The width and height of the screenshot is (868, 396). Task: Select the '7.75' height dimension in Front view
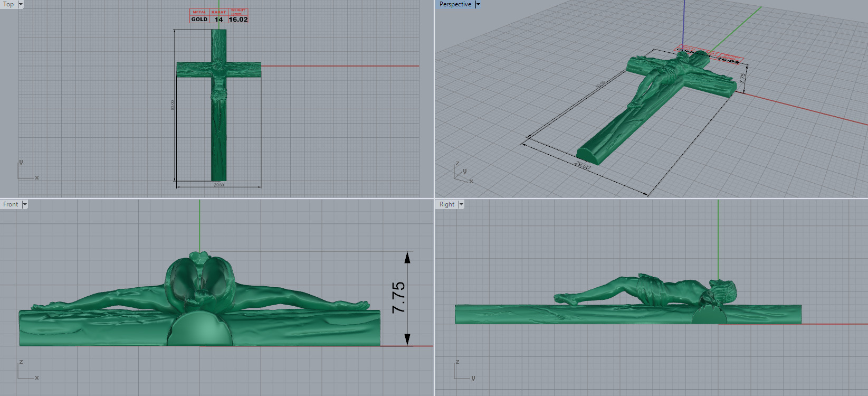click(x=399, y=297)
